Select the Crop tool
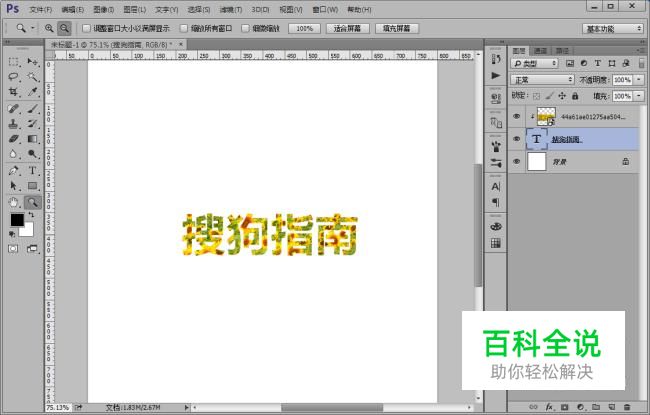650x415 pixels. pyautogui.click(x=13, y=92)
